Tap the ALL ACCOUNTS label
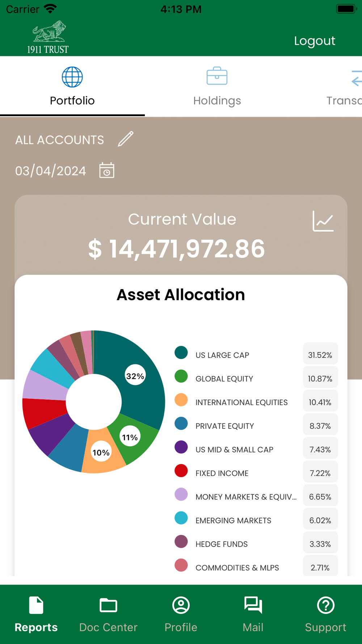Viewport: 362px width, 644px height. click(x=60, y=140)
